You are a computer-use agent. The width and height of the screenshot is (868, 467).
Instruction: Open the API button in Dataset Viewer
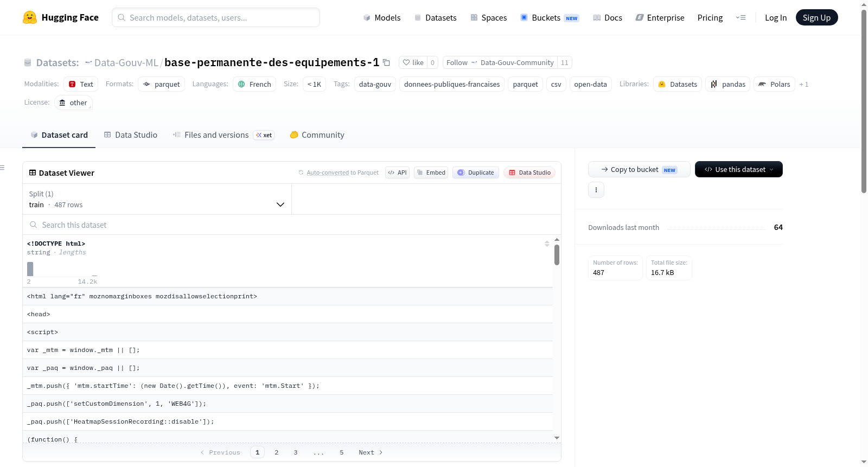[x=397, y=172]
